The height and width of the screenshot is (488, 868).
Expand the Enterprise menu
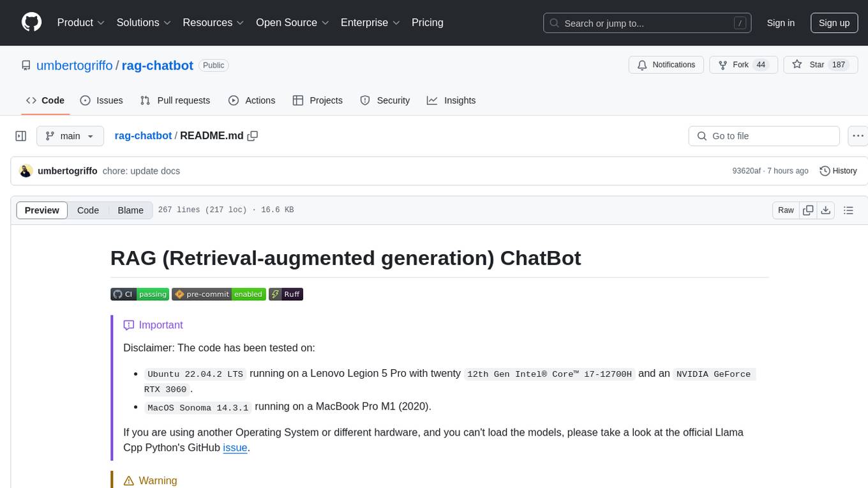coord(370,22)
